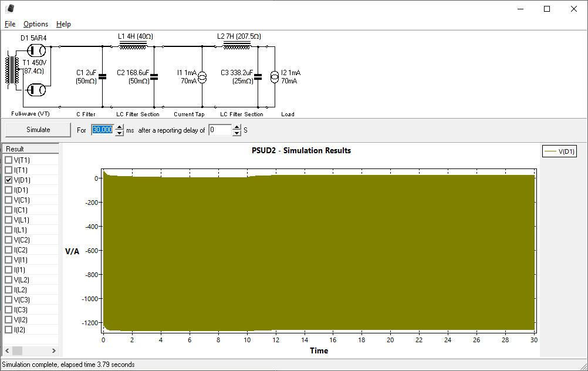Click the Result column header

point(31,149)
